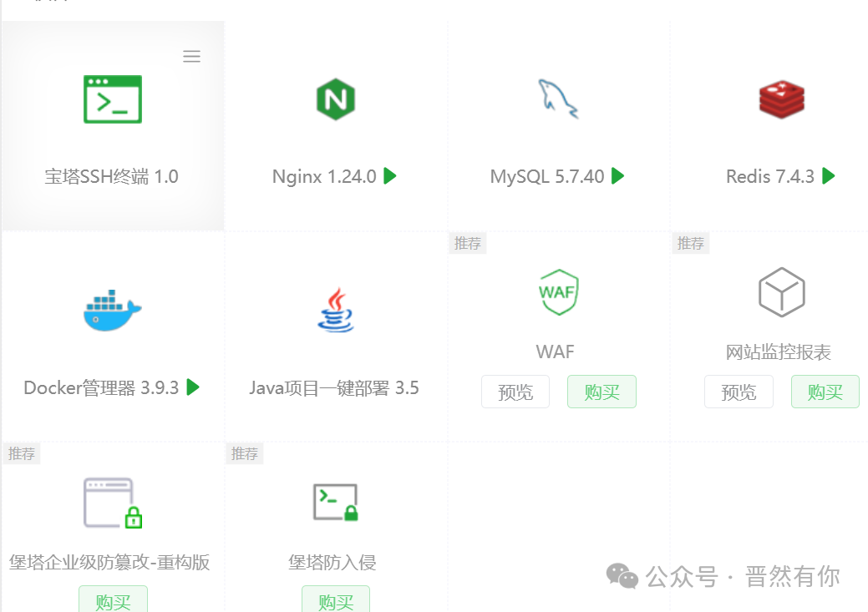
Task: Click 预览 button under 网站监控报表
Action: (739, 392)
